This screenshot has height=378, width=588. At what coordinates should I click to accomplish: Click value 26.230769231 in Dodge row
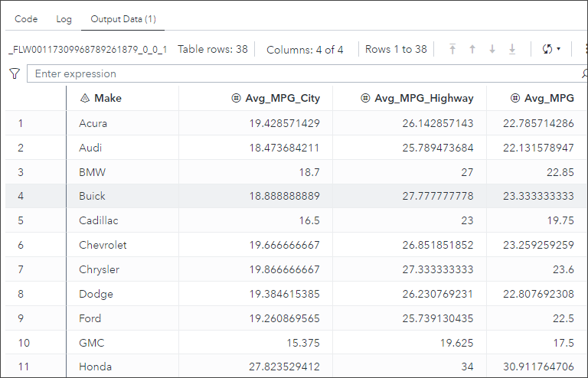pyautogui.click(x=438, y=294)
